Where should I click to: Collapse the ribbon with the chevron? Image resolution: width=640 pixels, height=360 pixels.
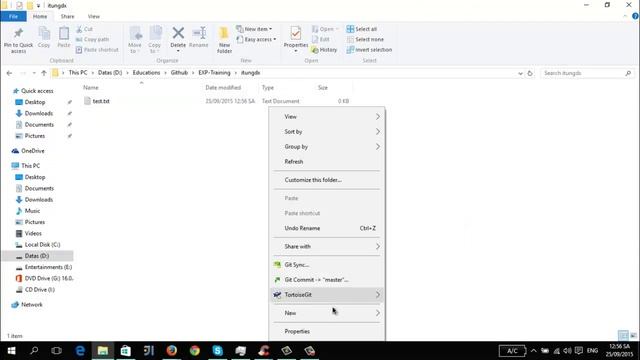pyautogui.click(x=625, y=16)
